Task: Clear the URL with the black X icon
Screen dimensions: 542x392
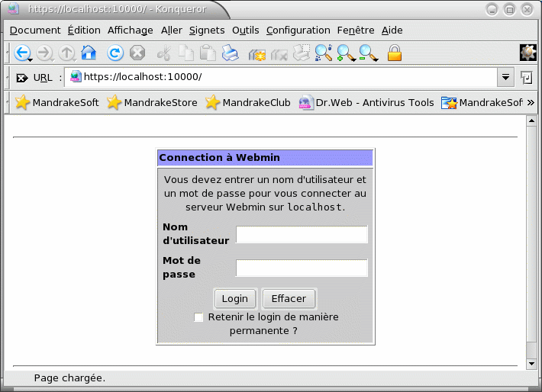Action: 22,78
